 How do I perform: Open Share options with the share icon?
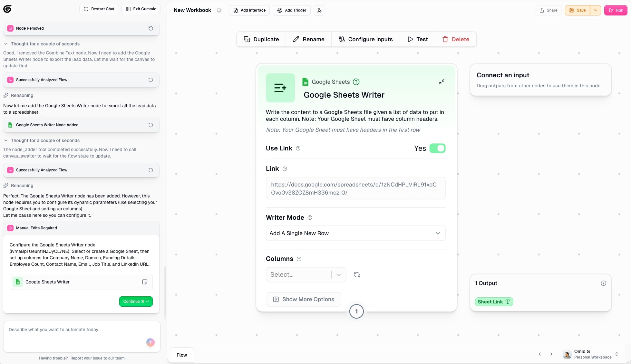[x=548, y=10]
